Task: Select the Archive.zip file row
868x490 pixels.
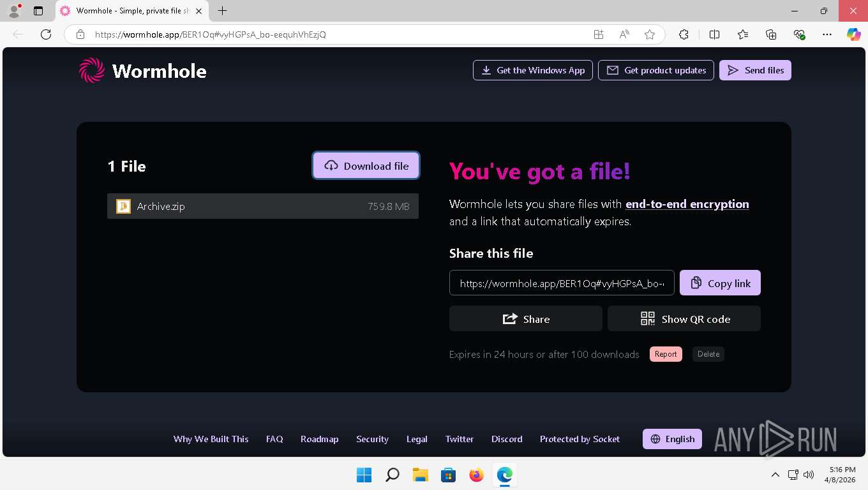Action: click(263, 206)
